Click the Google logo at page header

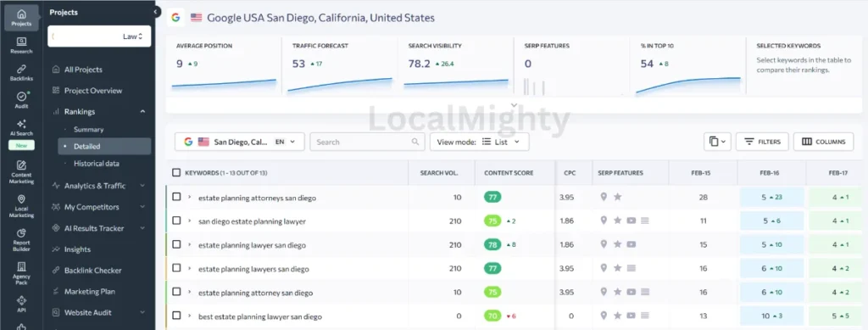pos(175,17)
